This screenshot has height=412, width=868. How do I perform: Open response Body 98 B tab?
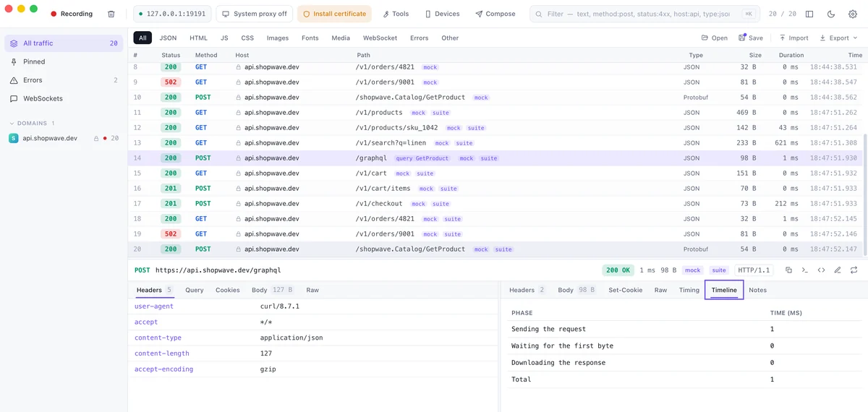[x=576, y=290]
